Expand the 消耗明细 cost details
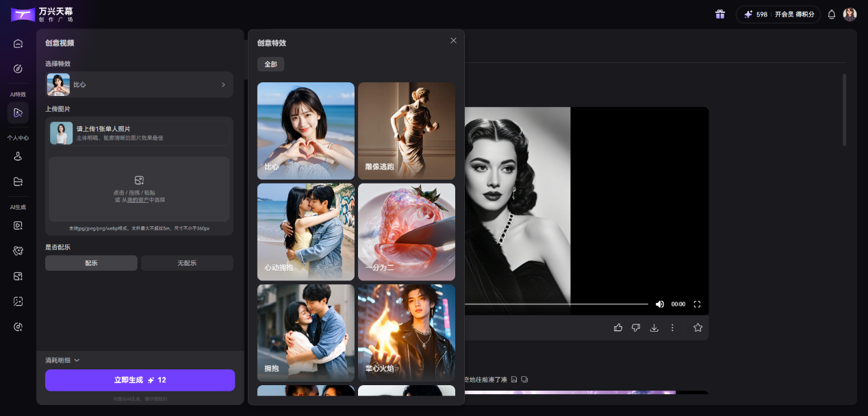 click(62, 360)
